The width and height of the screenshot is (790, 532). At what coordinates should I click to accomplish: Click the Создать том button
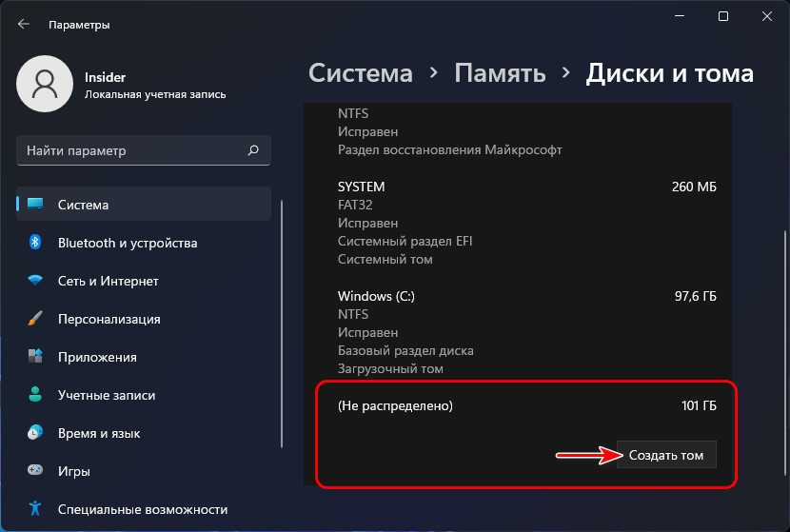pyautogui.click(x=666, y=455)
